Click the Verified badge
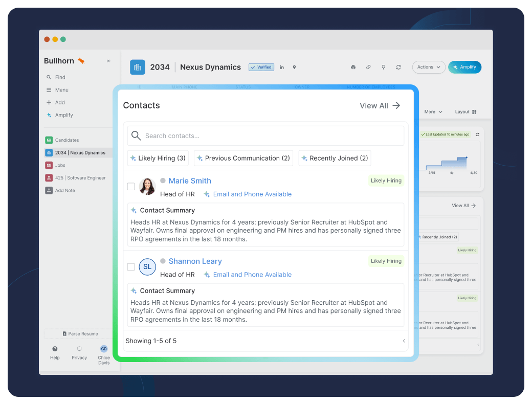Image resolution: width=532 pixels, height=404 pixels. 261,67
